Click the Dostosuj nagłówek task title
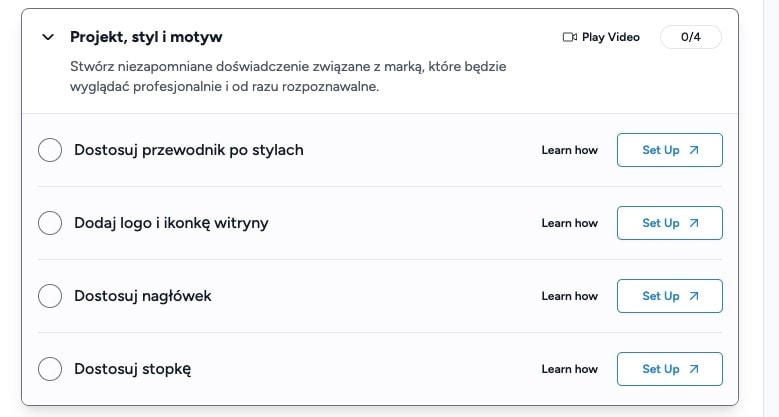 [x=142, y=296]
